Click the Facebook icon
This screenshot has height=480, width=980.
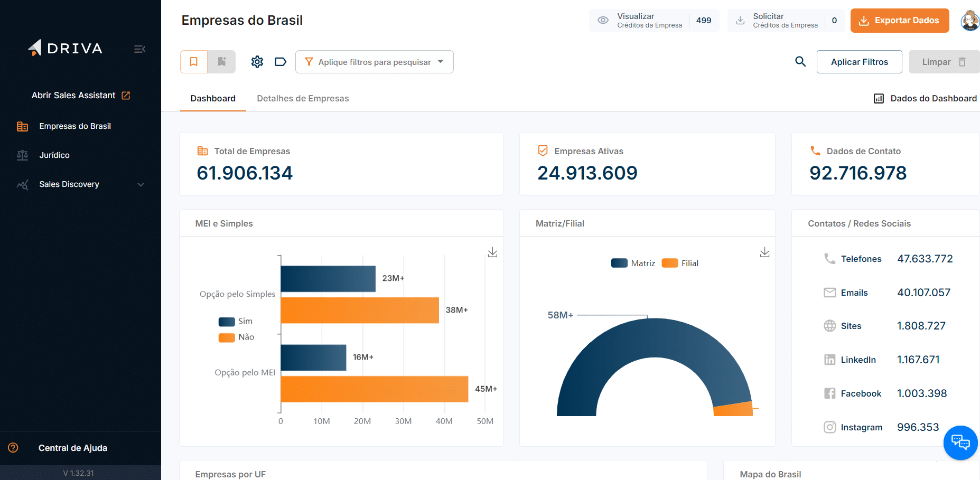pyautogui.click(x=830, y=393)
